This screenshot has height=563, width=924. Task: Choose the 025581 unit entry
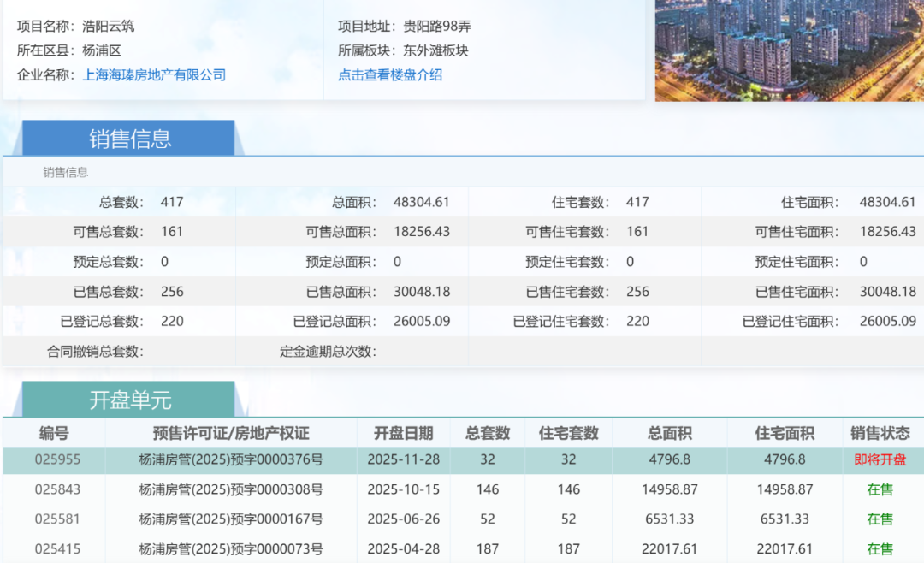click(57, 519)
